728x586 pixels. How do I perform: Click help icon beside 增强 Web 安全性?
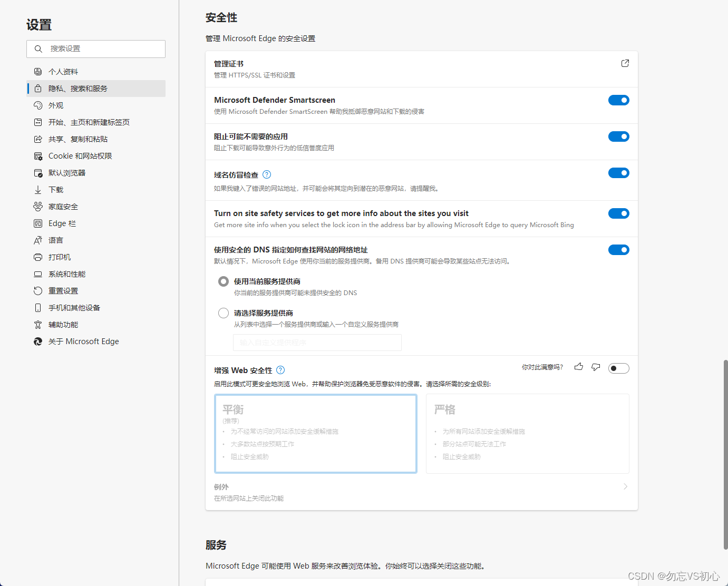pyautogui.click(x=280, y=370)
